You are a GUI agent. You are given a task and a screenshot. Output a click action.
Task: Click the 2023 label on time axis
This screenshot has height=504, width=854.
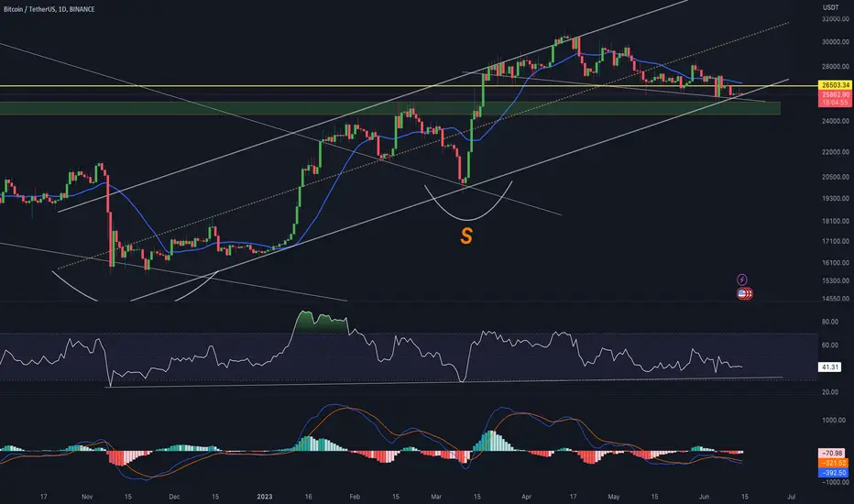coord(265,497)
